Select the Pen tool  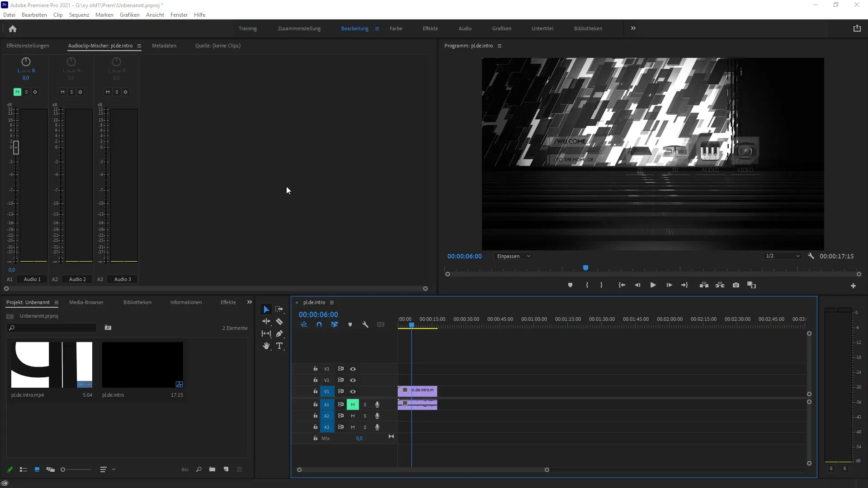(279, 334)
